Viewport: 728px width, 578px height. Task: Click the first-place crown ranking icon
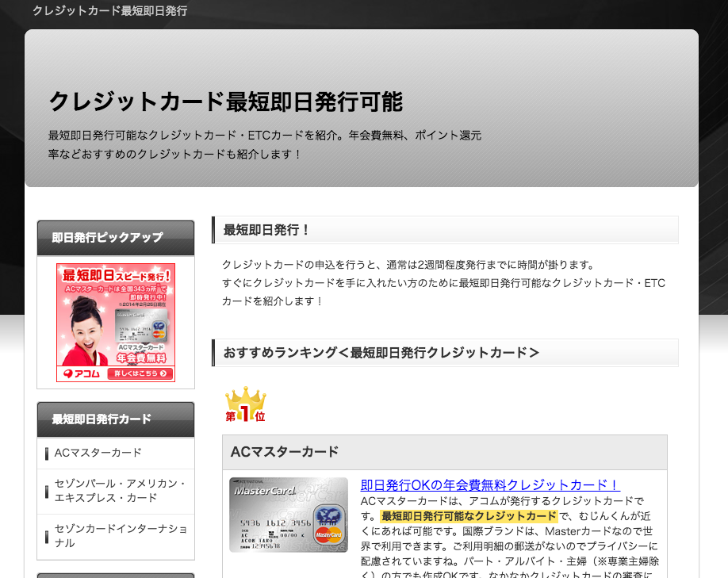click(246, 404)
